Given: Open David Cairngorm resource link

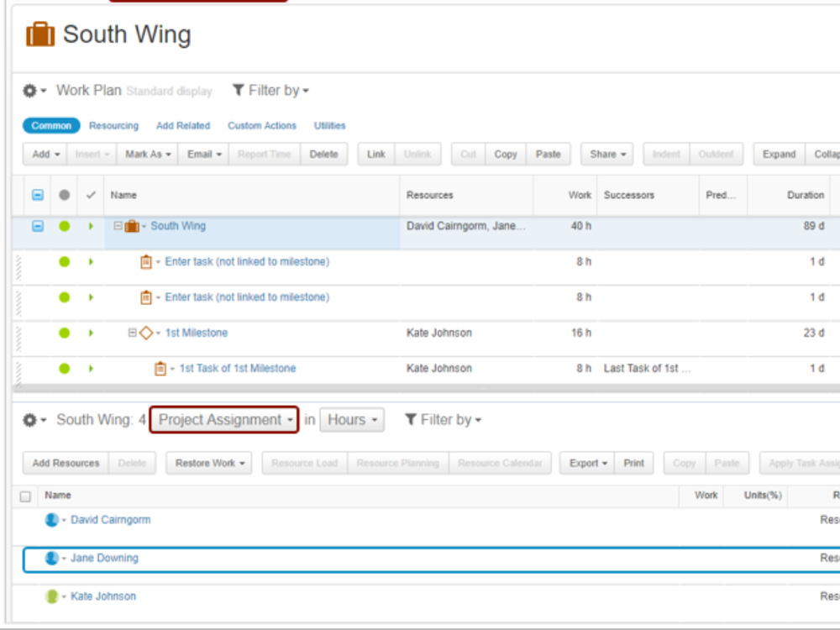Looking at the screenshot, I should click(x=110, y=520).
